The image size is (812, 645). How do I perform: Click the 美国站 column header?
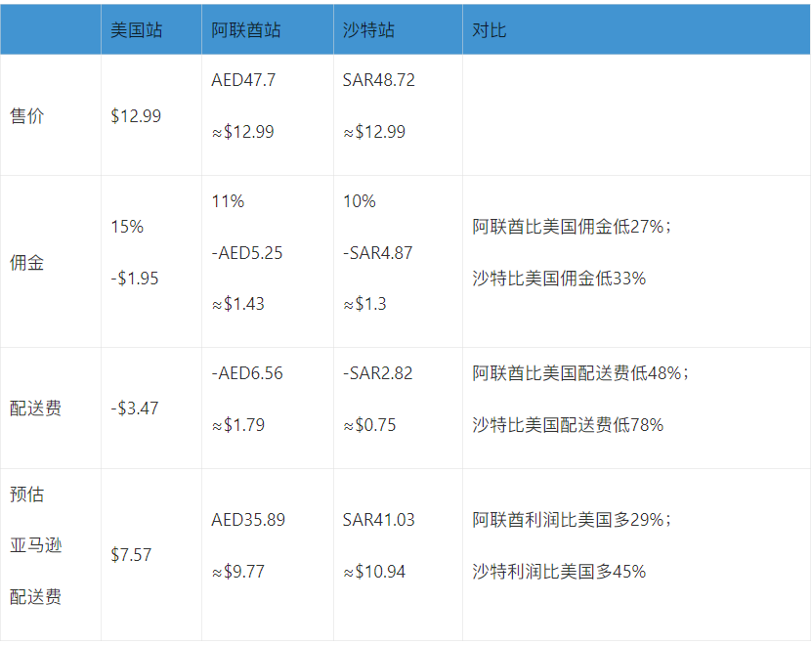click(137, 29)
